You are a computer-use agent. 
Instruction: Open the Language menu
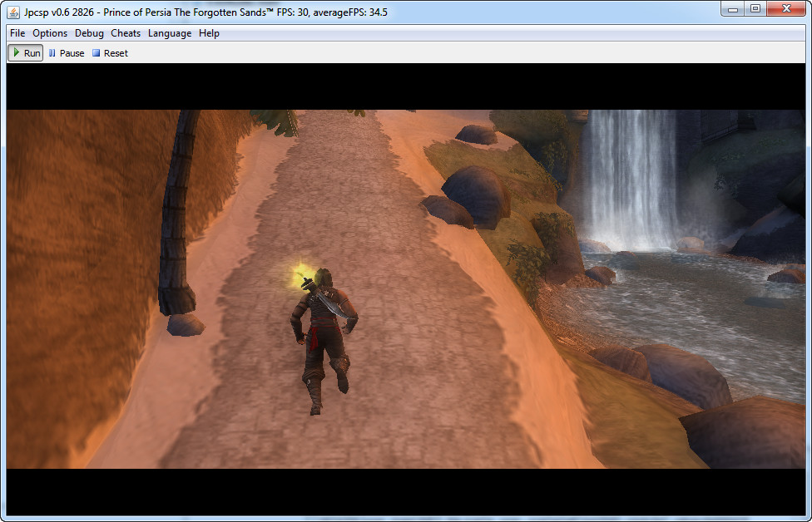click(x=170, y=33)
